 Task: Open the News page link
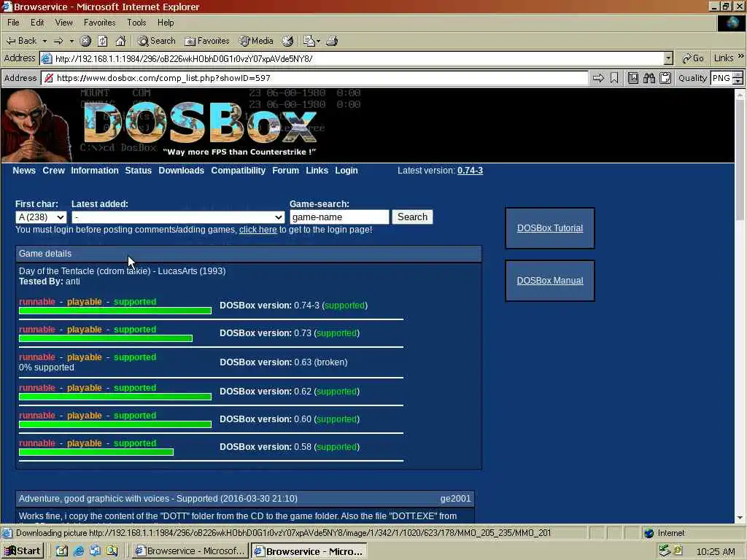pyautogui.click(x=24, y=171)
